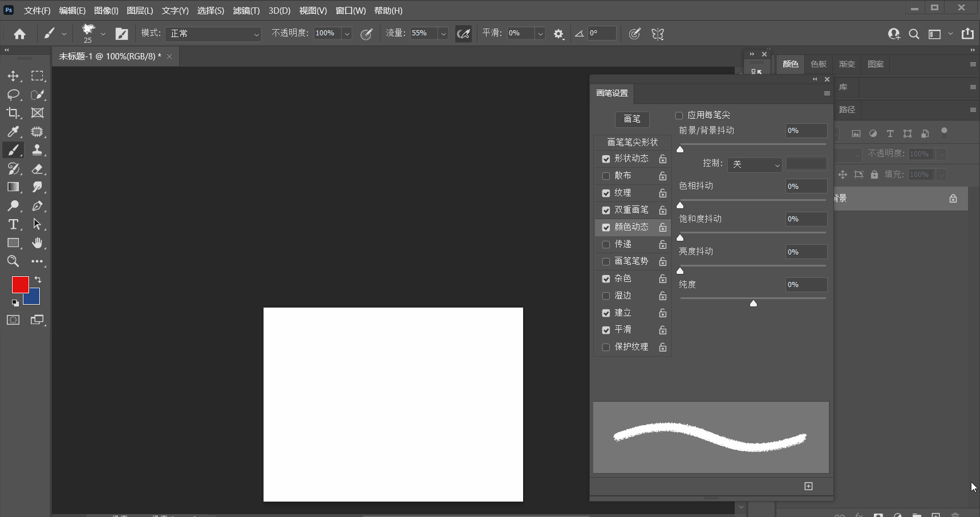Select the Clone Stamp tool
The height and width of the screenshot is (517, 980).
tap(37, 150)
